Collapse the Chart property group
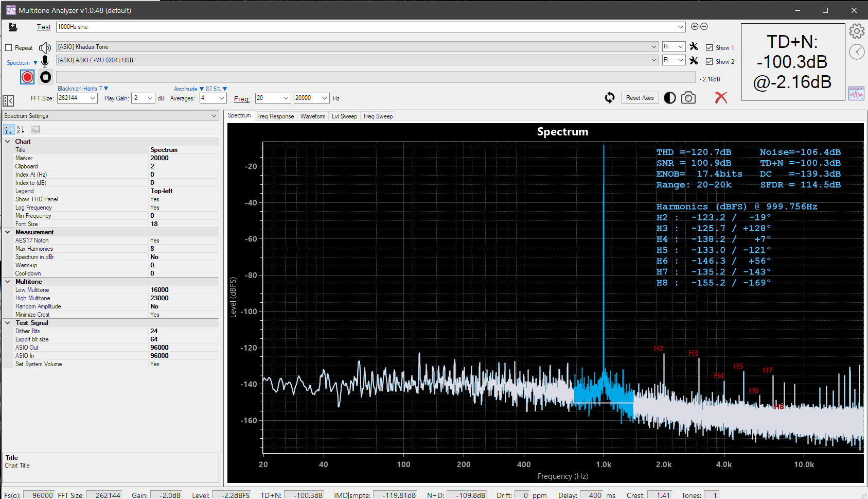 point(8,142)
